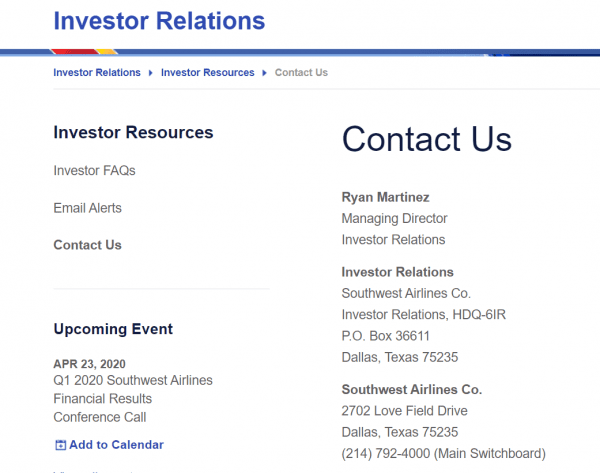The width and height of the screenshot is (600, 473).
Task: Click the 2702 Love Field Drive address
Action: pos(404,411)
